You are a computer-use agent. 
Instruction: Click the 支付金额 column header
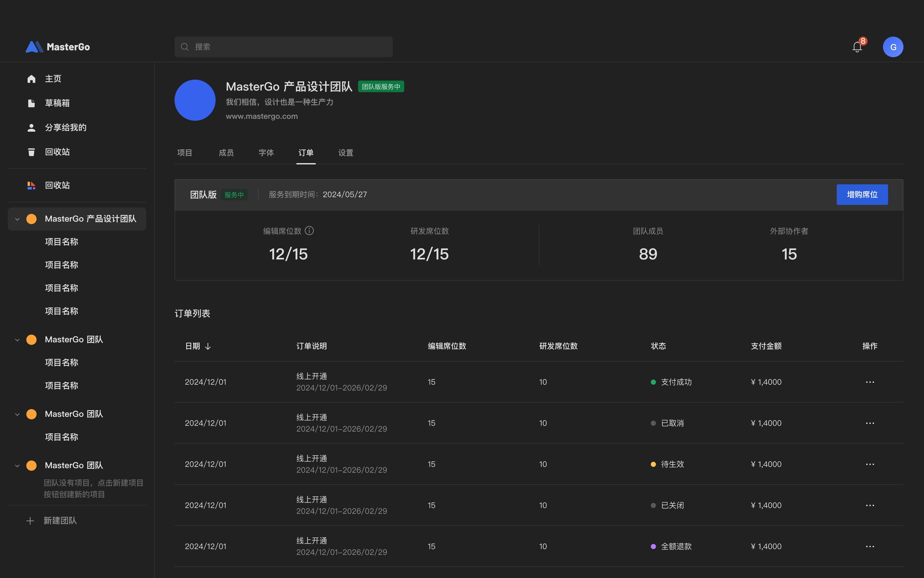pyautogui.click(x=766, y=346)
